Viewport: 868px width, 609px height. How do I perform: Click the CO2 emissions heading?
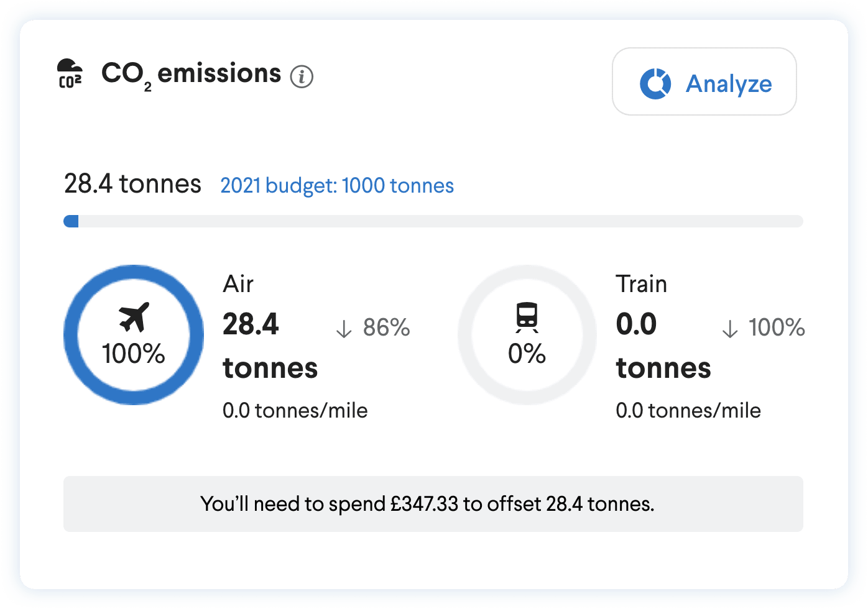192,75
